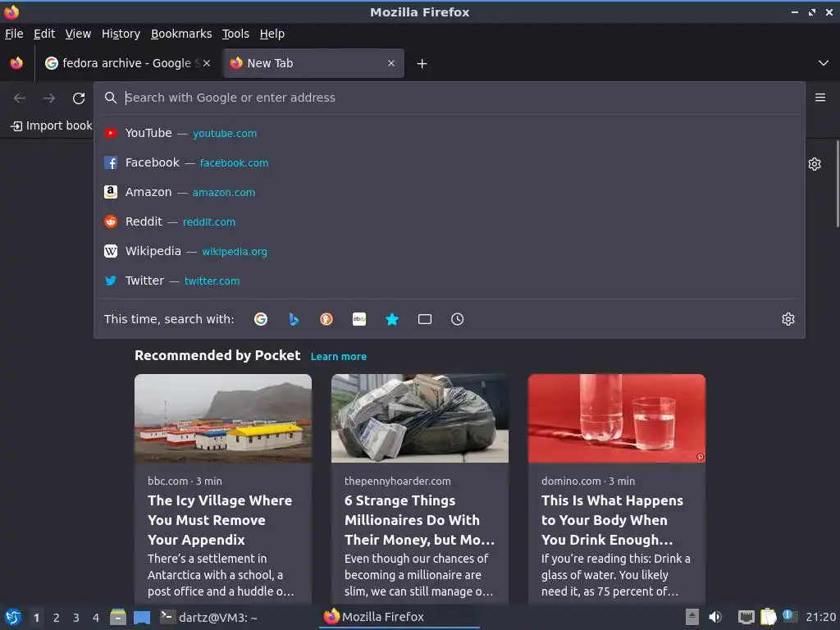Open the Help menu
840x630 pixels.
[272, 34]
